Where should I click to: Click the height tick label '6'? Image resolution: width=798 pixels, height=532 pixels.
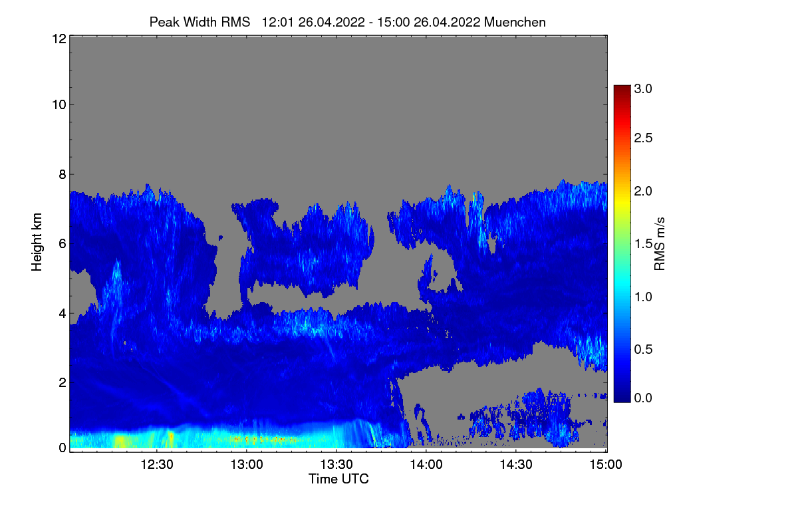tap(61, 243)
